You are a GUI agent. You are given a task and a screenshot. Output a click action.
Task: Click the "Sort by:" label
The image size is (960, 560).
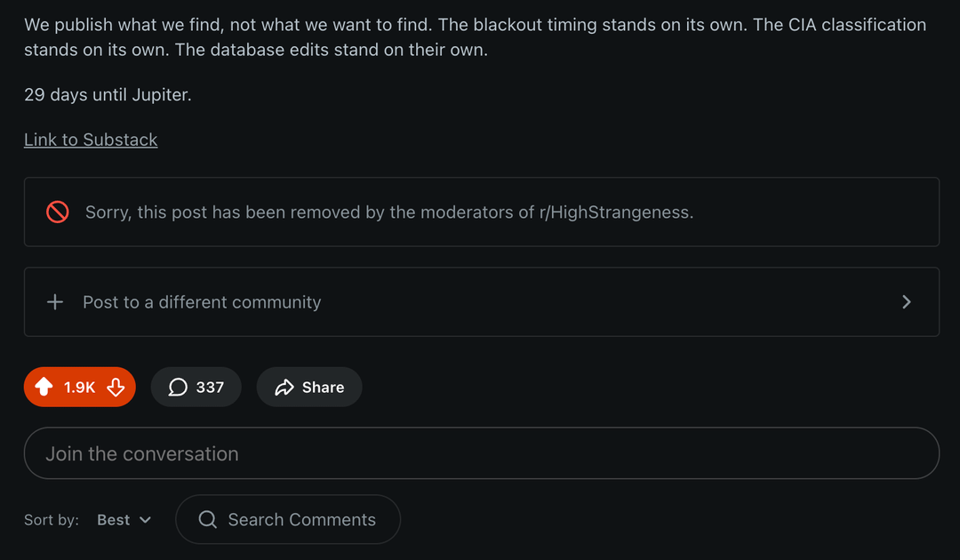click(52, 520)
